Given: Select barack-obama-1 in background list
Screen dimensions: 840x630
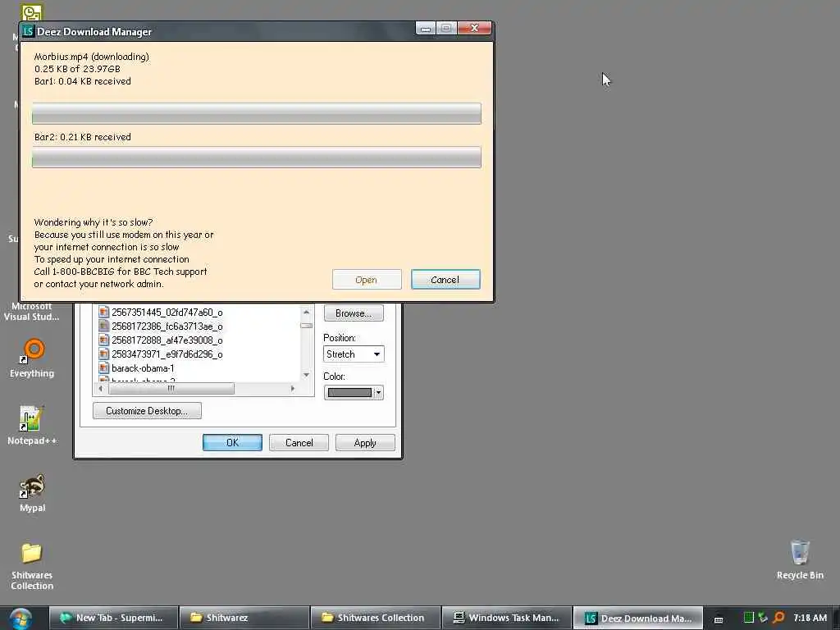Looking at the screenshot, I should click(143, 368).
